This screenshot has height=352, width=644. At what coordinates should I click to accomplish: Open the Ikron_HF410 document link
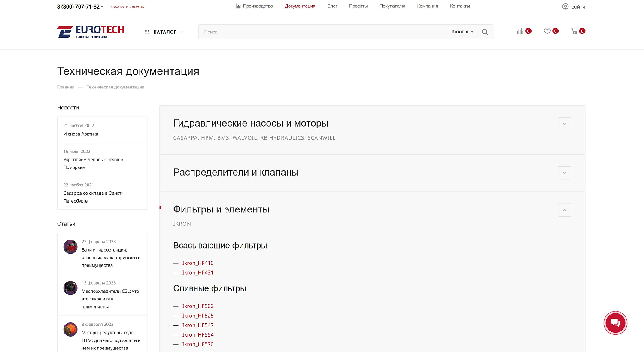coord(197,263)
